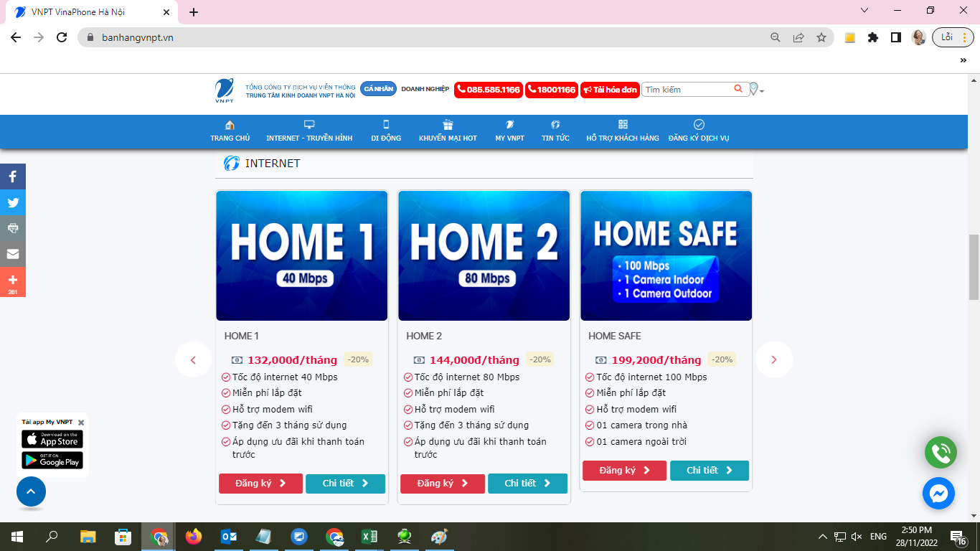The height and width of the screenshot is (551, 980).
Task: Bookmark this page with the star icon
Action: coord(821,37)
